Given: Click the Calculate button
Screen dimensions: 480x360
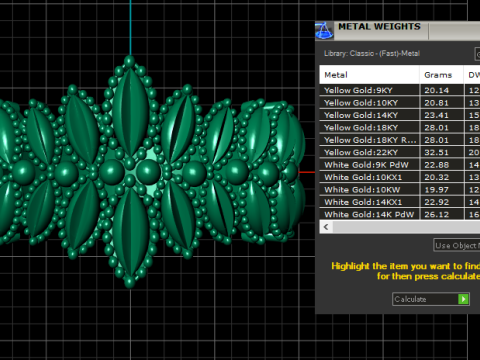Looking at the screenshot, I should (431, 299).
